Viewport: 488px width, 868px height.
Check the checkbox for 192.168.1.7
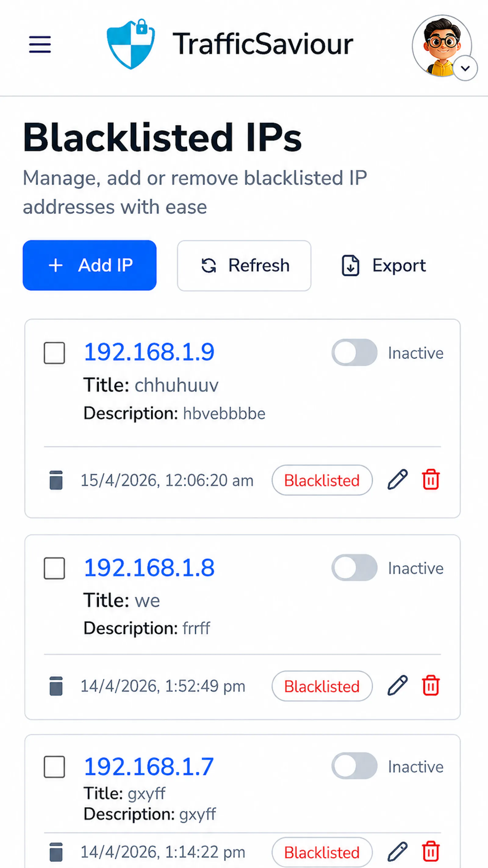pyautogui.click(x=54, y=767)
